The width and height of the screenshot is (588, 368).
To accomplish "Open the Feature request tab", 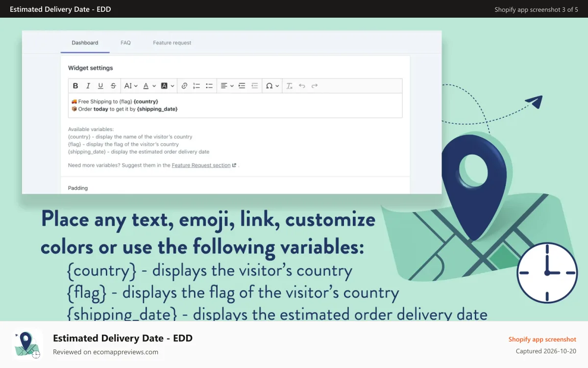I will tap(172, 43).
